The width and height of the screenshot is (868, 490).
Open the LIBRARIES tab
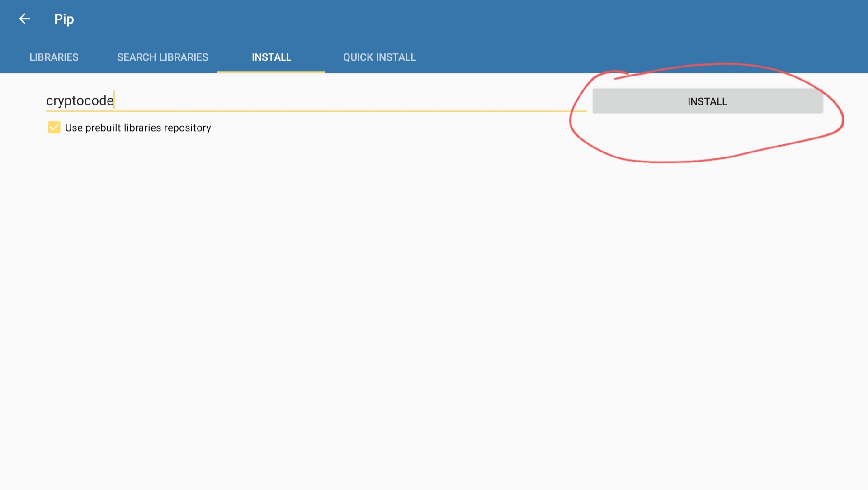pyautogui.click(x=54, y=57)
